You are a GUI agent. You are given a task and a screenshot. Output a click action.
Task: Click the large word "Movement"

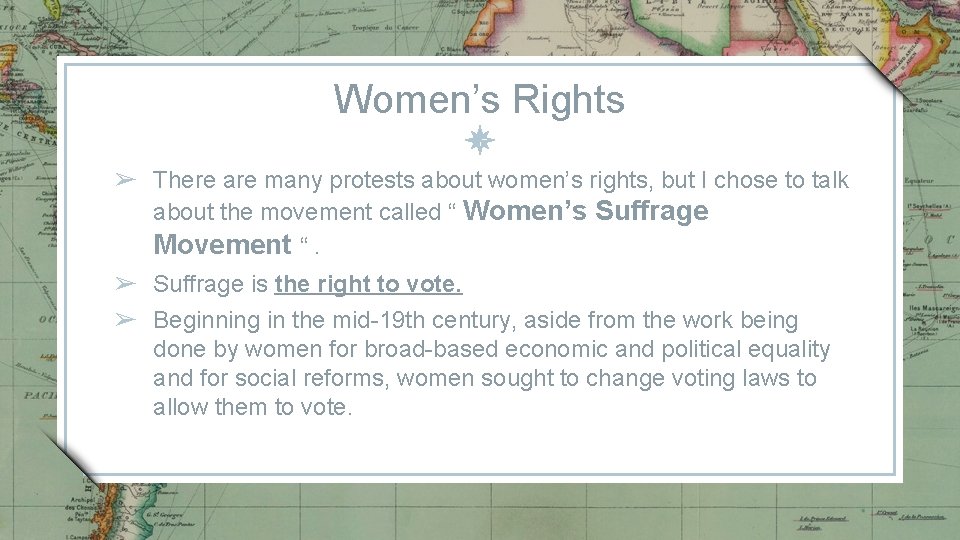tap(221, 244)
